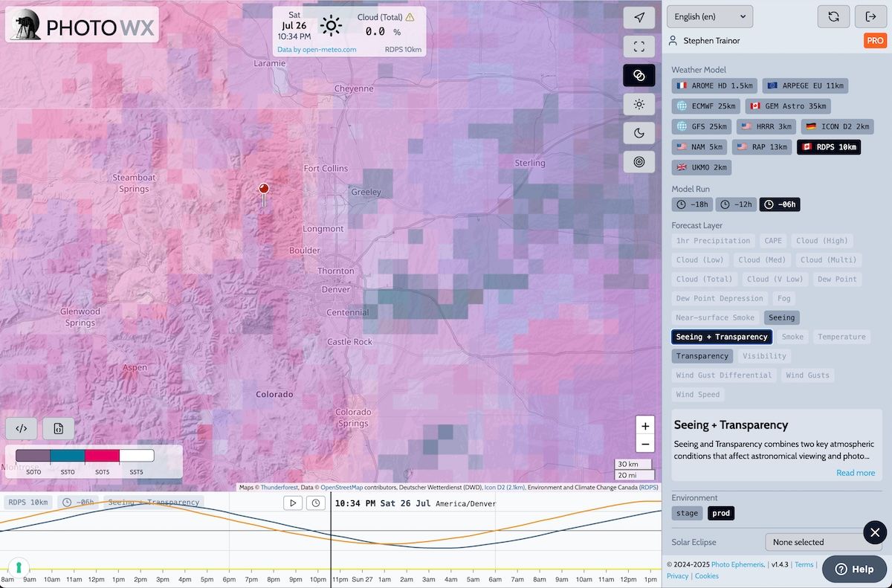Select the AROME HD 1.5km weather model
The width and height of the screenshot is (892, 588).
click(x=714, y=85)
